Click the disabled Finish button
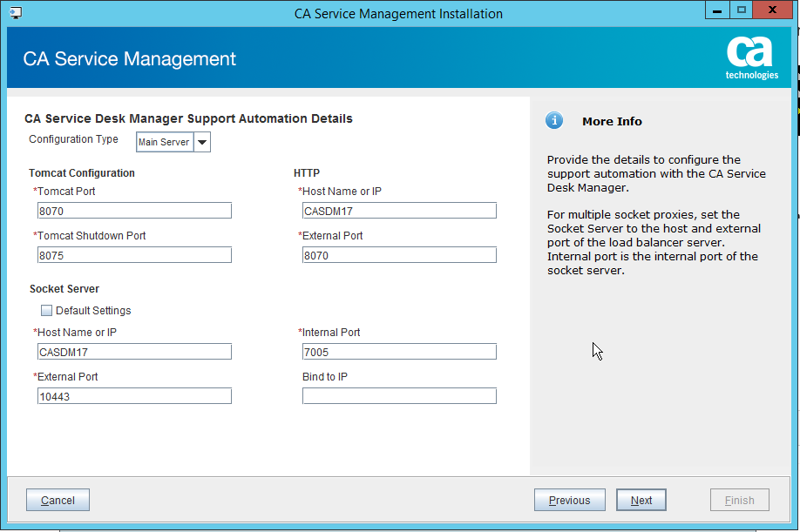 pos(739,500)
